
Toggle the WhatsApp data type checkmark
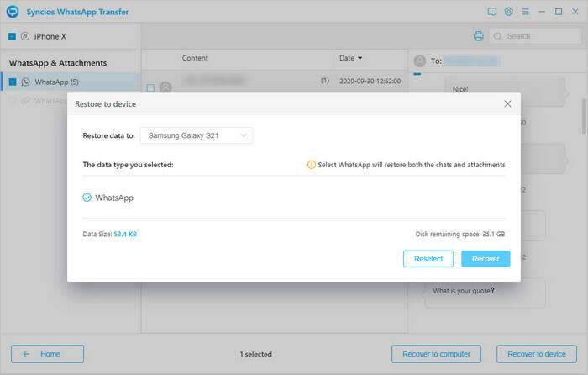tap(87, 198)
